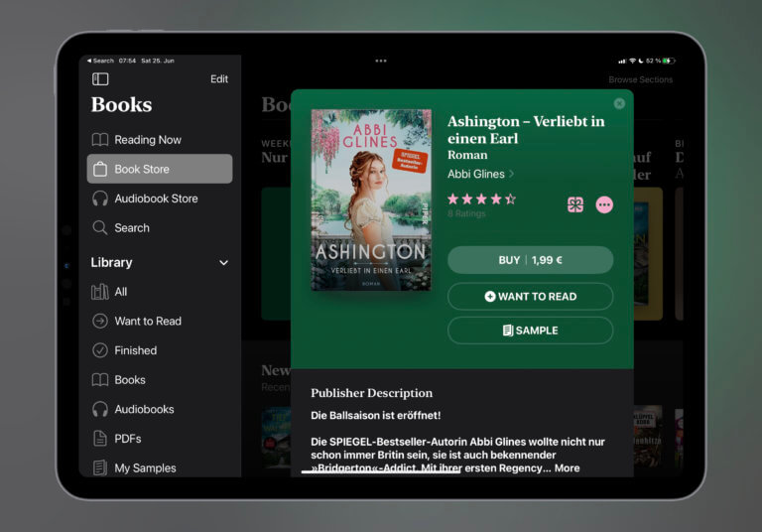The height and width of the screenshot is (532, 762).
Task: Click the All library shelf icon
Action: coord(100,292)
